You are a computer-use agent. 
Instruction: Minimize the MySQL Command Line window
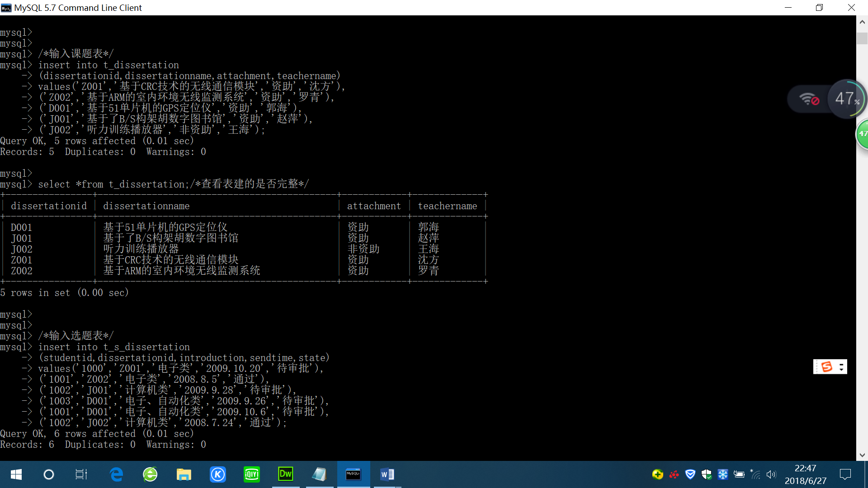pyautogui.click(x=788, y=8)
